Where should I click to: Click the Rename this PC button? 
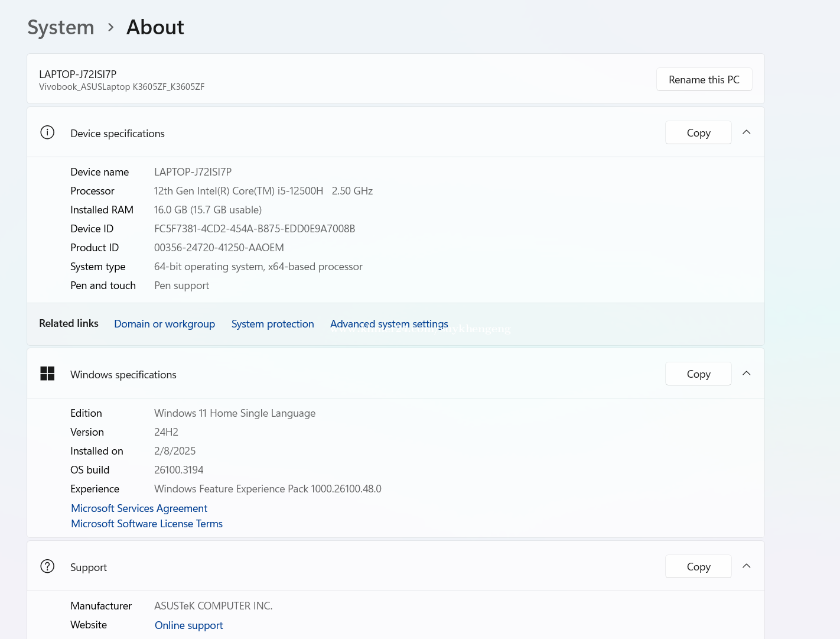point(704,79)
